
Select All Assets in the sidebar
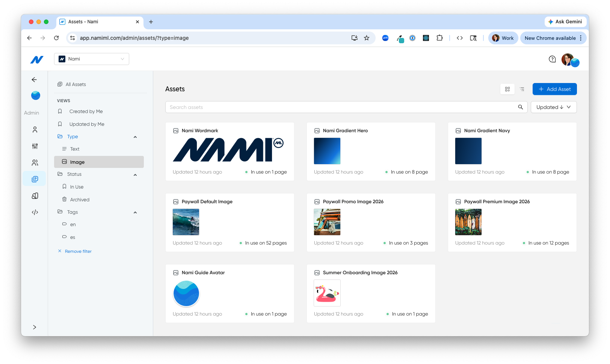tap(72, 85)
